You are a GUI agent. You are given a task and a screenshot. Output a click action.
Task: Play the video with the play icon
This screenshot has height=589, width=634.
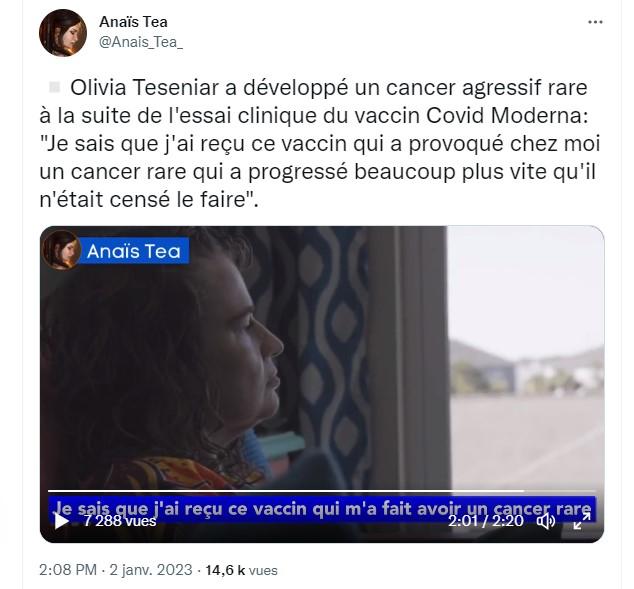61,521
